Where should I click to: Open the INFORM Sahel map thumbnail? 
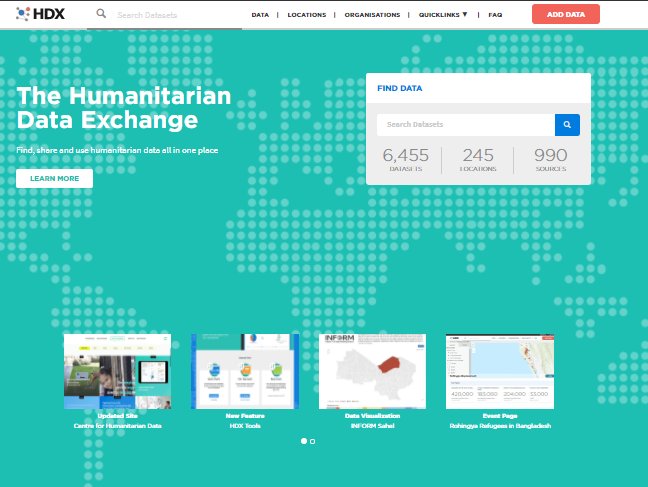[x=372, y=371]
